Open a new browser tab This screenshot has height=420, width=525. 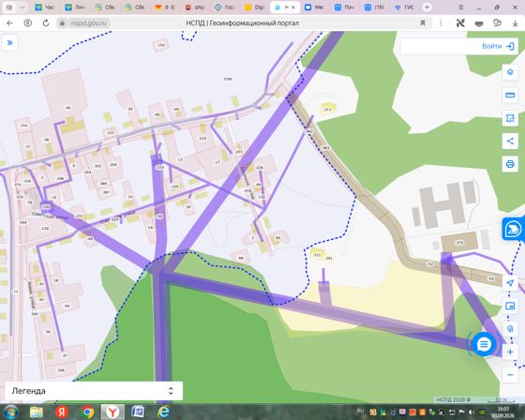pos(427,7)
